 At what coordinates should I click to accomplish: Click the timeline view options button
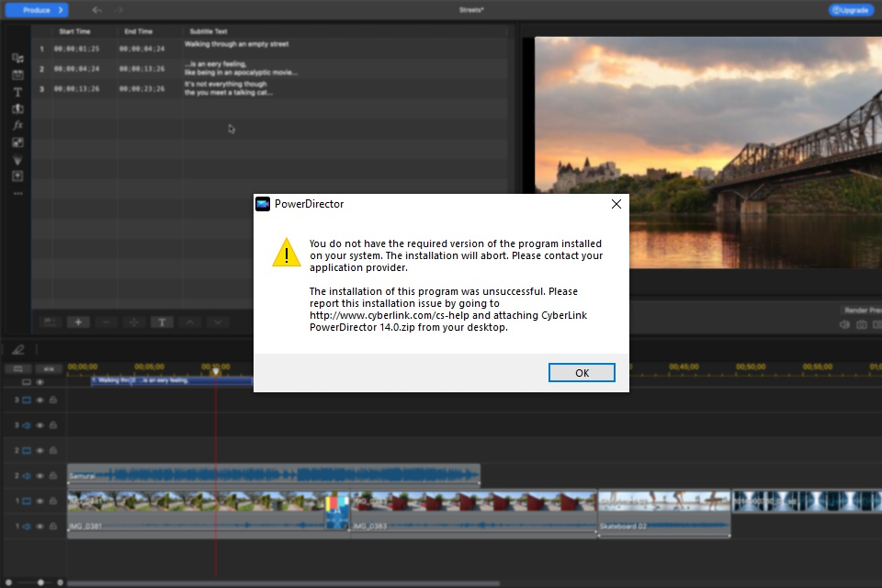click(x=18, y=369)
